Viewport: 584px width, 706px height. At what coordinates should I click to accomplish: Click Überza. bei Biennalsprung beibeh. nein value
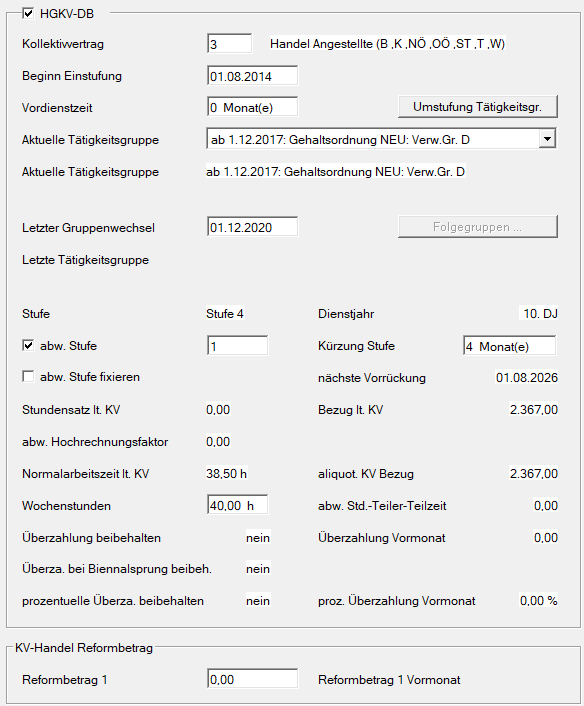(x=258, y=569)
